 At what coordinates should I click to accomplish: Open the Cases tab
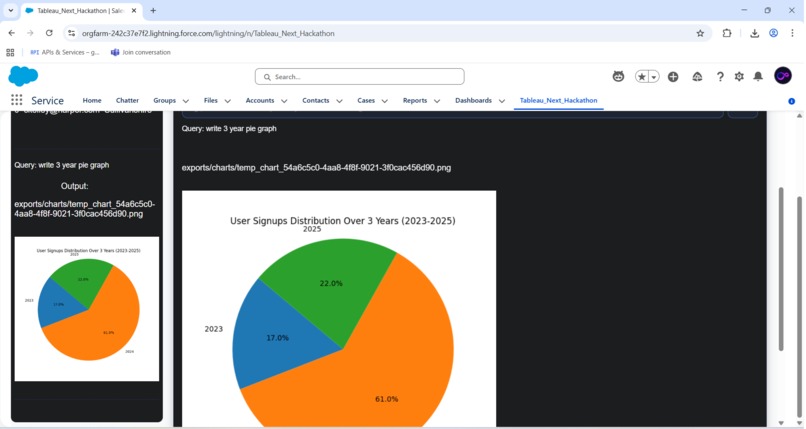(366, 100)
